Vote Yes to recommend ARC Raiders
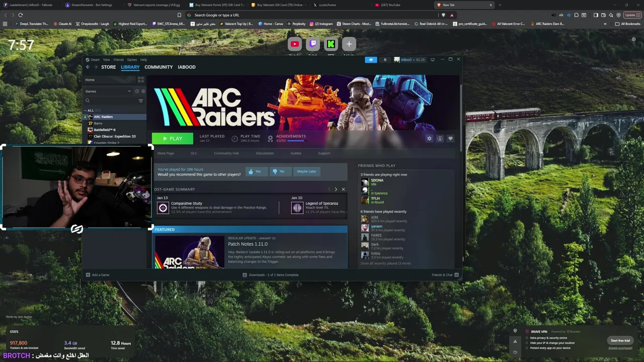Screen dimensions: 644x362 click(256, 171)
